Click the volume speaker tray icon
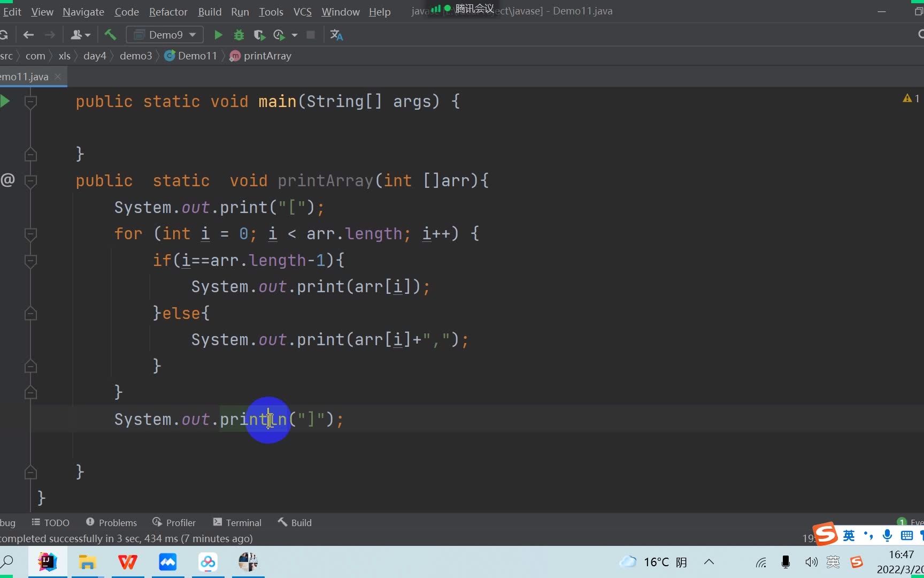 pyautogui.click(x=811, y=562)
